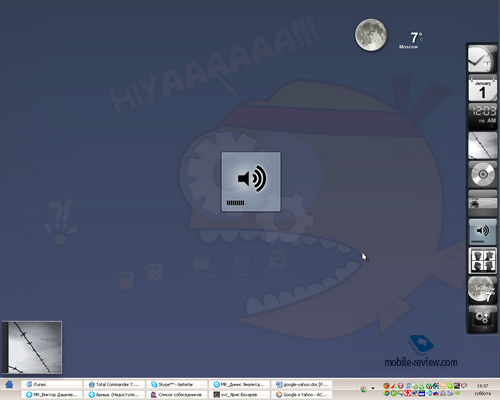
Task: Click the Chrome-like colored tray icon
Action: (386, 393)
